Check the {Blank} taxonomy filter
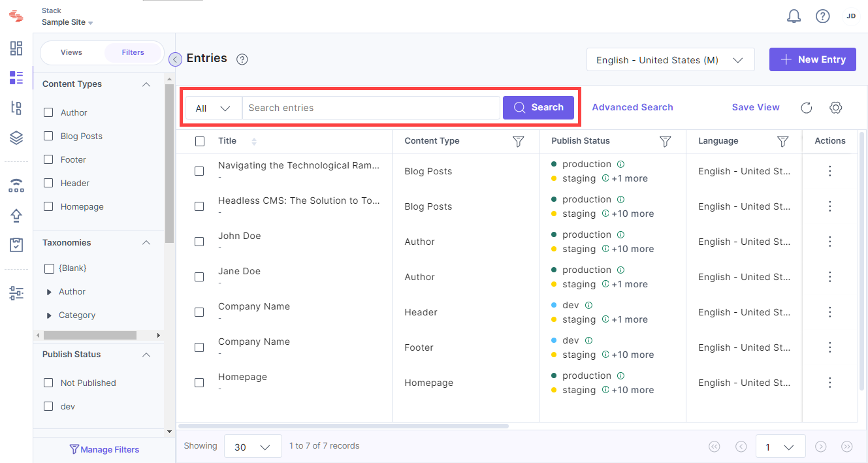The height and width of the screenshot is (463, 868). pyautogui.click(x=48, y=268)
